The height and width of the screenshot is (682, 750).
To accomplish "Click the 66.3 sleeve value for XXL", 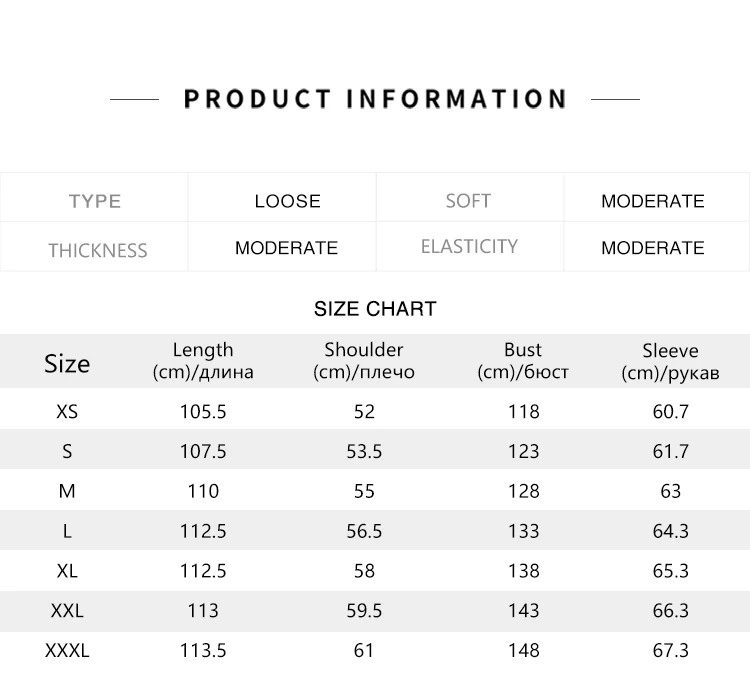I will tap(671, 610).
